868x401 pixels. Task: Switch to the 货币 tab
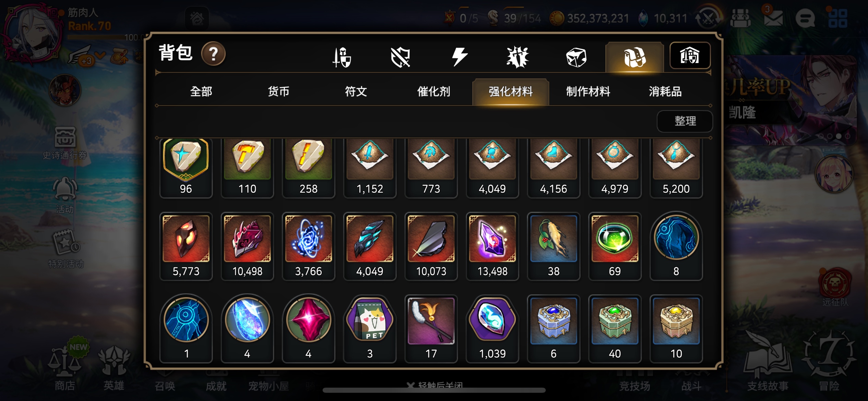(278, 92)
